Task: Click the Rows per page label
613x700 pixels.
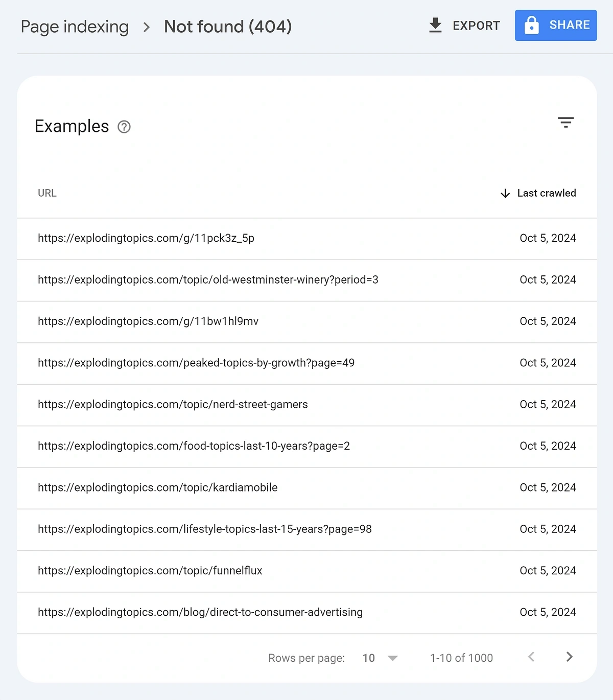Action: click(306, 658)
